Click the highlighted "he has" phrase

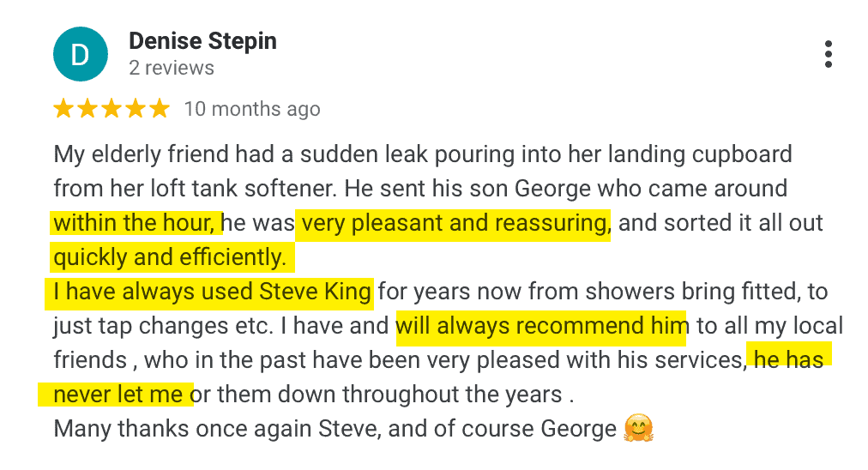click(788, 360)
